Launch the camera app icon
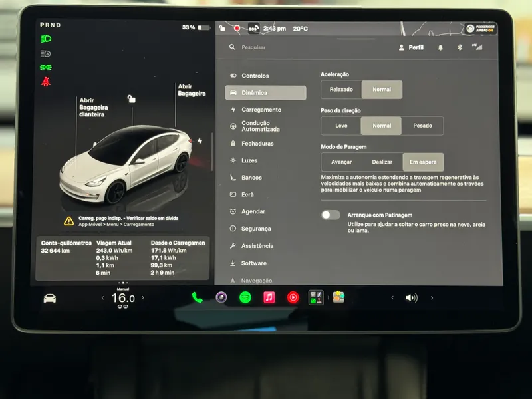532x399 pixels. 221,297
